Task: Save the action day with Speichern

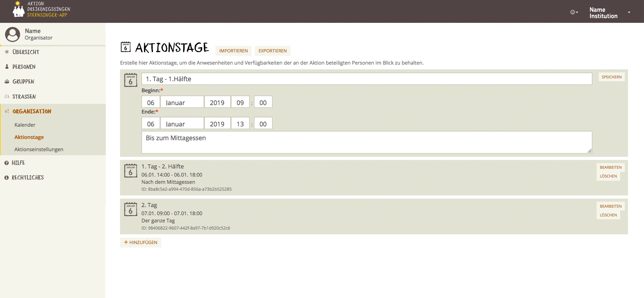Action: tap(611, 77)
